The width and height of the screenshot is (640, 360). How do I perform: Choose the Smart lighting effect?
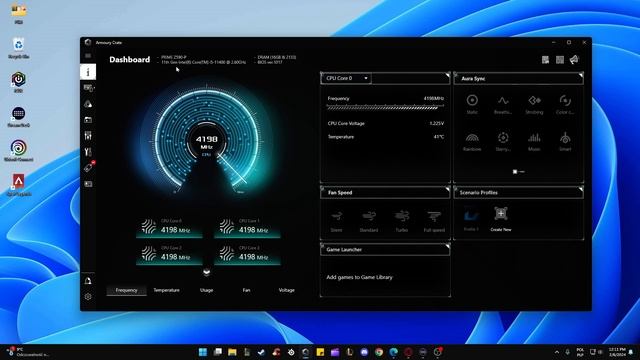tap(565, 142)
